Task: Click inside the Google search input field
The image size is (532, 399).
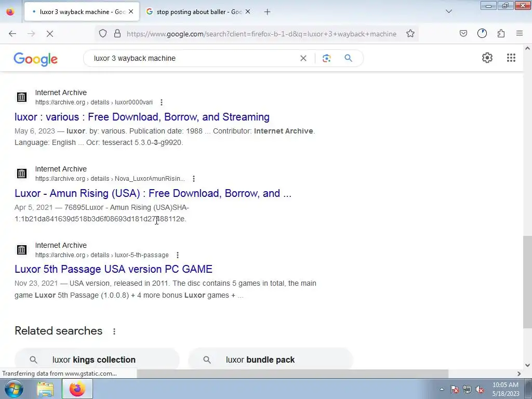Action: (x=194, y=58)
